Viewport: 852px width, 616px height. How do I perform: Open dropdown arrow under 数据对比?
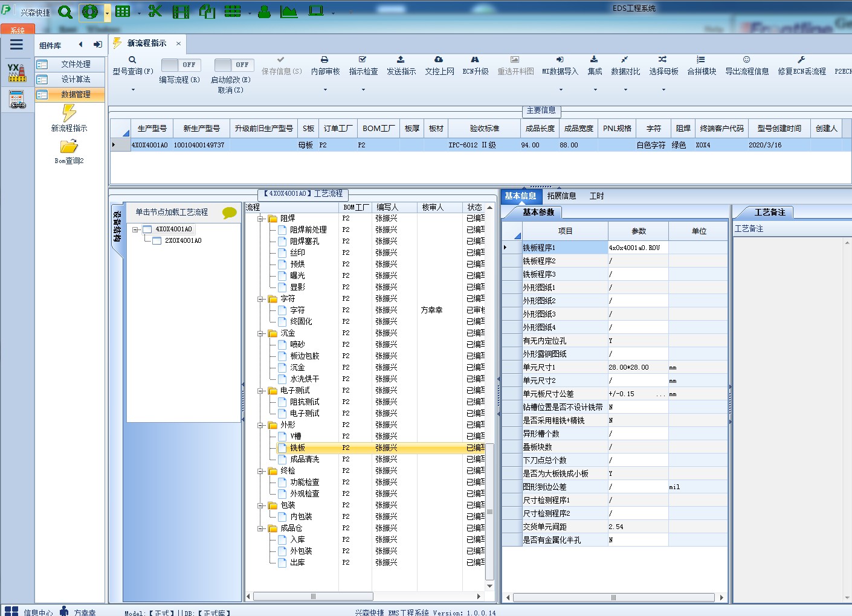[625, 90]
